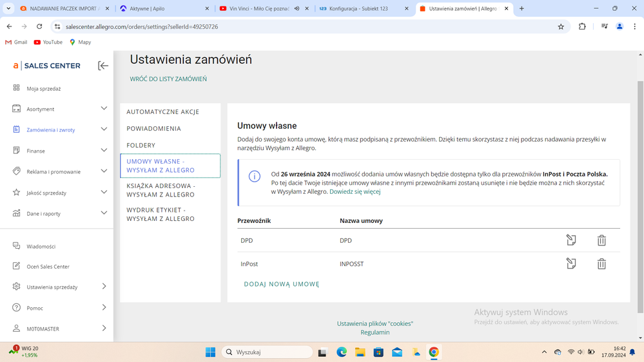Screen dimensions: 644x362
Task: Click the Ustawienia sprzedaży gear icon
Action: (x=16, y=287)
